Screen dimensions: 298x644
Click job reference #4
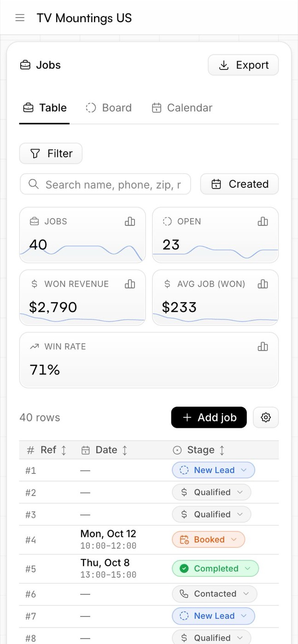(x=30, y=540)
